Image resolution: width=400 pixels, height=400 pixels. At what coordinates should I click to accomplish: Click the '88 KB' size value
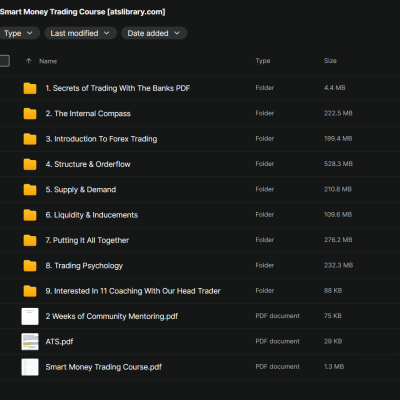(x=333, y=291)
